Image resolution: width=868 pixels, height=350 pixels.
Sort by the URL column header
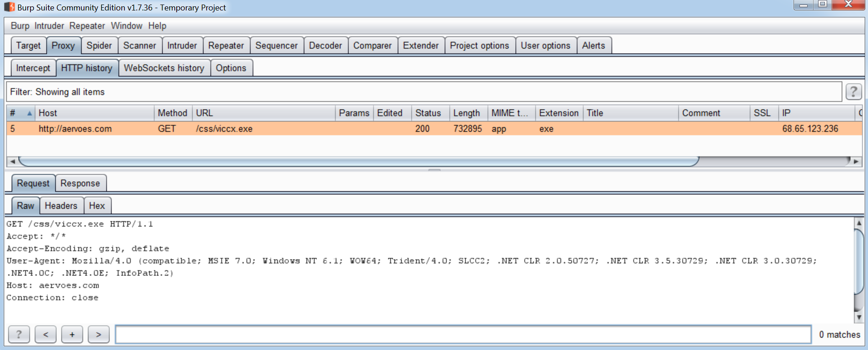pyautogui.click(x=264, y=113)
